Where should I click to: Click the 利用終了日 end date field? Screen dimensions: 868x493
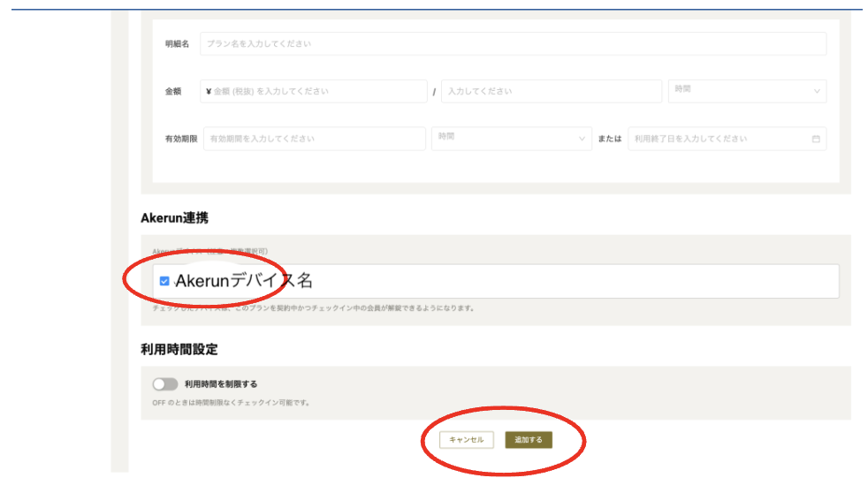[727, 139]
